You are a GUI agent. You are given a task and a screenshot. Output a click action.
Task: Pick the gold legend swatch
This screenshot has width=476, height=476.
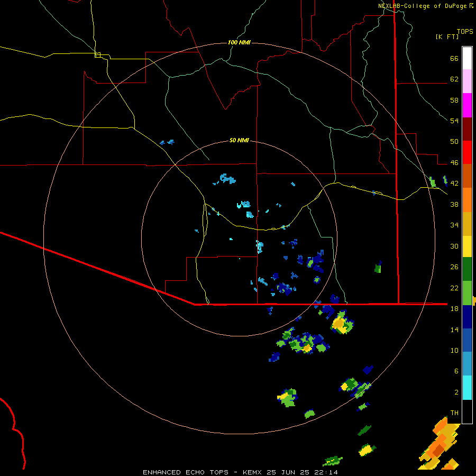(467, 224)
